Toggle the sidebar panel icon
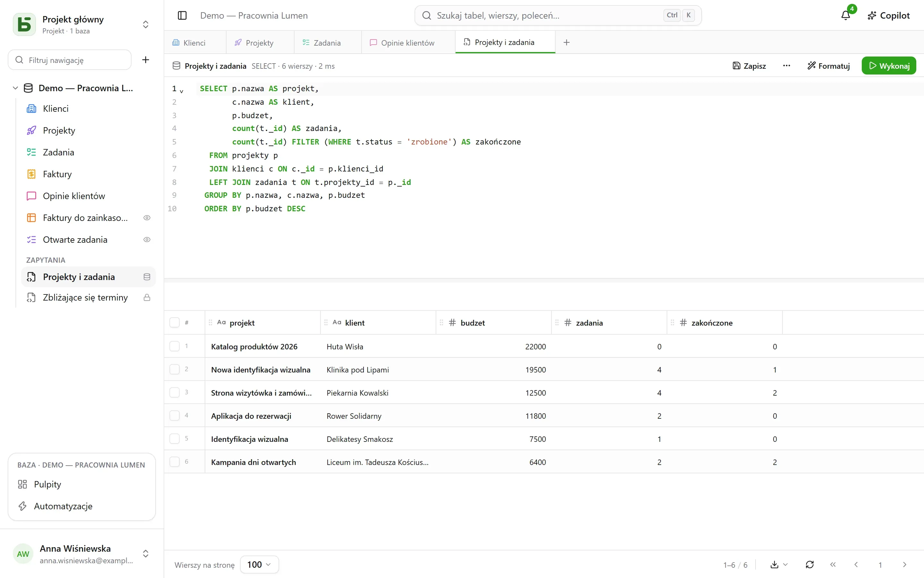 click(182, 15)
